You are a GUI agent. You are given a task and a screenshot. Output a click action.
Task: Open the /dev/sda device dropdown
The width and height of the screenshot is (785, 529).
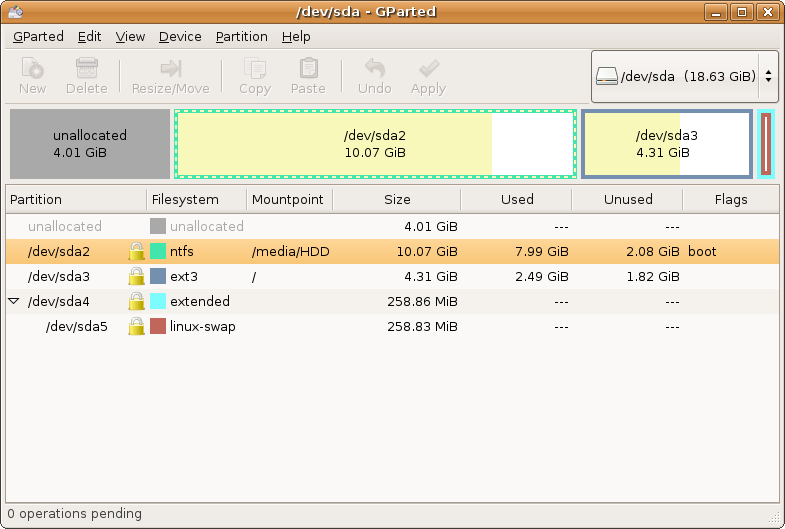(x=685, y=77)
